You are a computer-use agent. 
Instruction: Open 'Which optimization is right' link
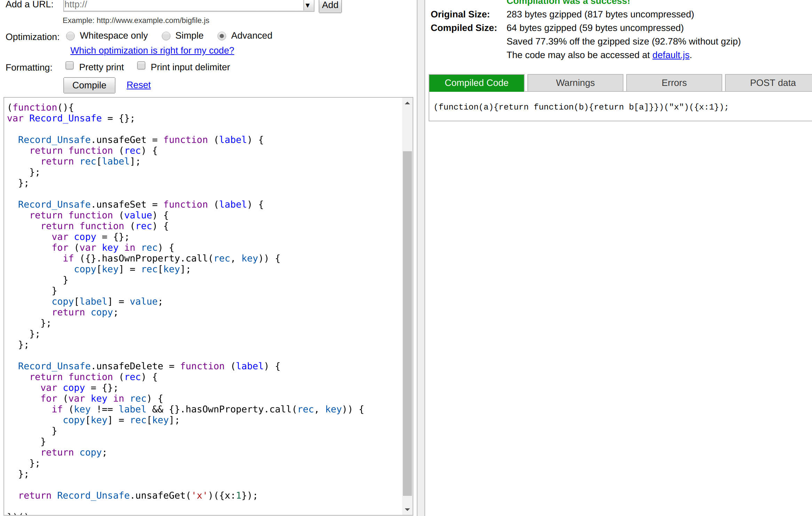click(152, 50)
